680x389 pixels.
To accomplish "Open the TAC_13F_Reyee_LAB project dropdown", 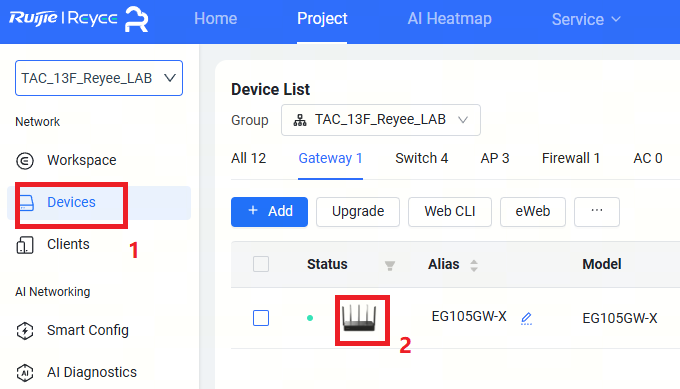I will tap(99, 78).
